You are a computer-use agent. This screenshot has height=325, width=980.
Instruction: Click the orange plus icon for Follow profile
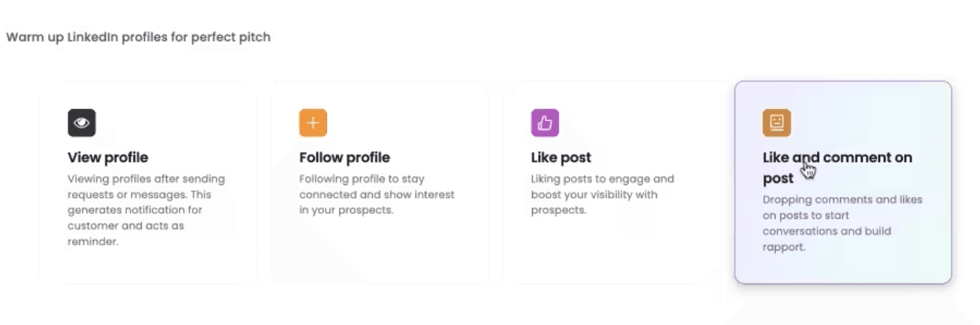pos(313,123)
